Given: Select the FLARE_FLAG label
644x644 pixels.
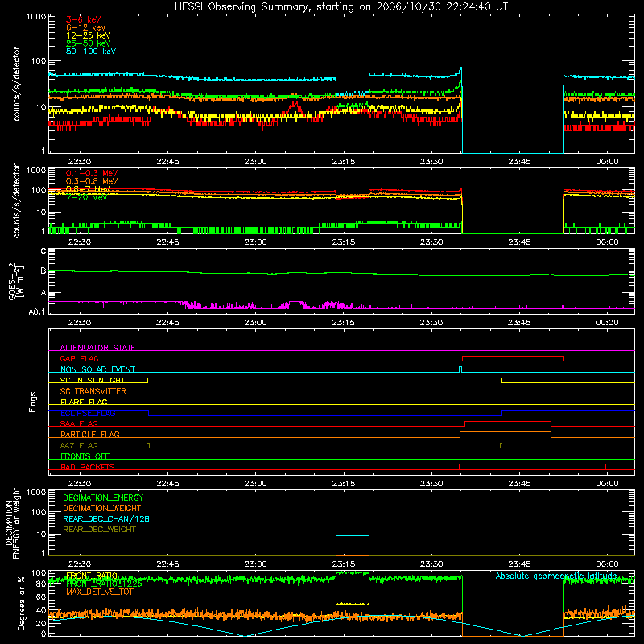Looking at the screenshot, I should (84, 402).
